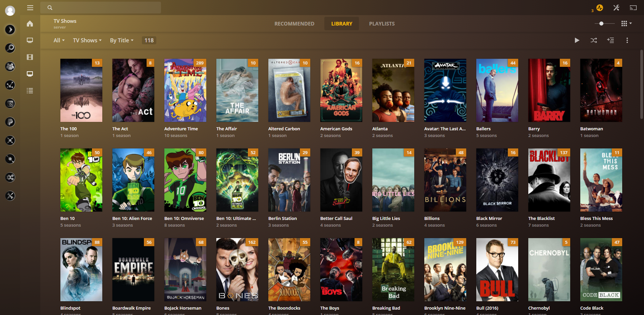Click "7 seasons" under The Blacklist

click(538, 225)
